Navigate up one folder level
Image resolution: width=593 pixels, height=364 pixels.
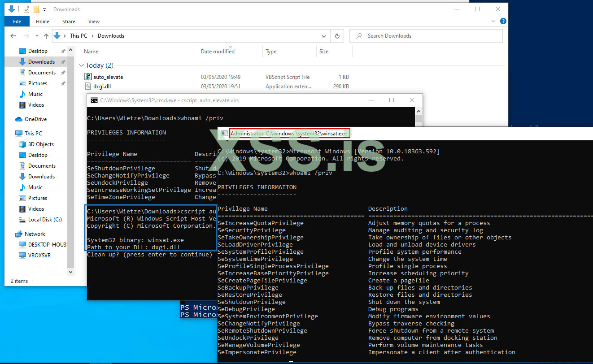click(x=46, y=36)
